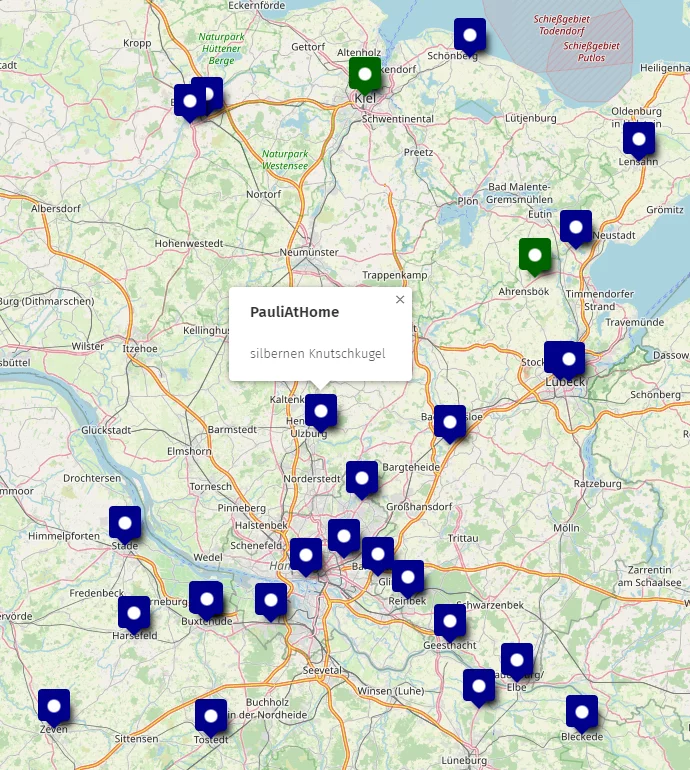Screen dimensions: 690x770
Task: Click the 'silbernen Knutschkugel' popup text
Action: pyautogui.click(x=317, y=353)
